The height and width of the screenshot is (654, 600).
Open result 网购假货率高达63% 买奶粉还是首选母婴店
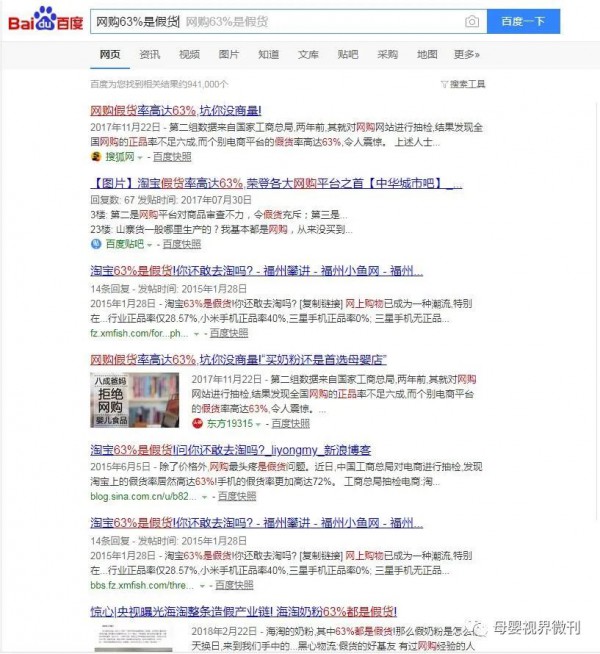point(238,360)
